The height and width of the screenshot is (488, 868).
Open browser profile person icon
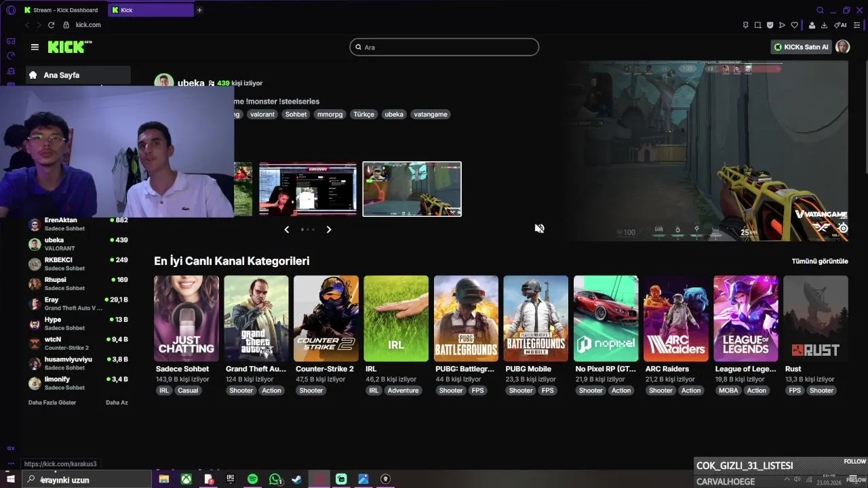point(812,25)
